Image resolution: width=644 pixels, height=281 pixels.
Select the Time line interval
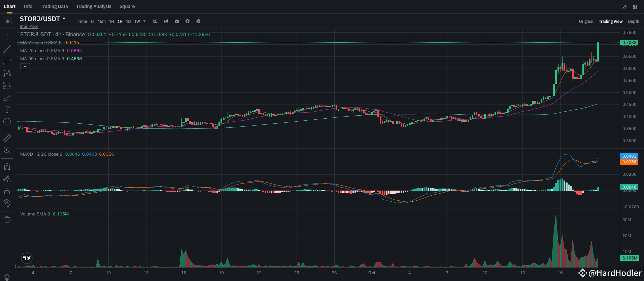point(82,21)
